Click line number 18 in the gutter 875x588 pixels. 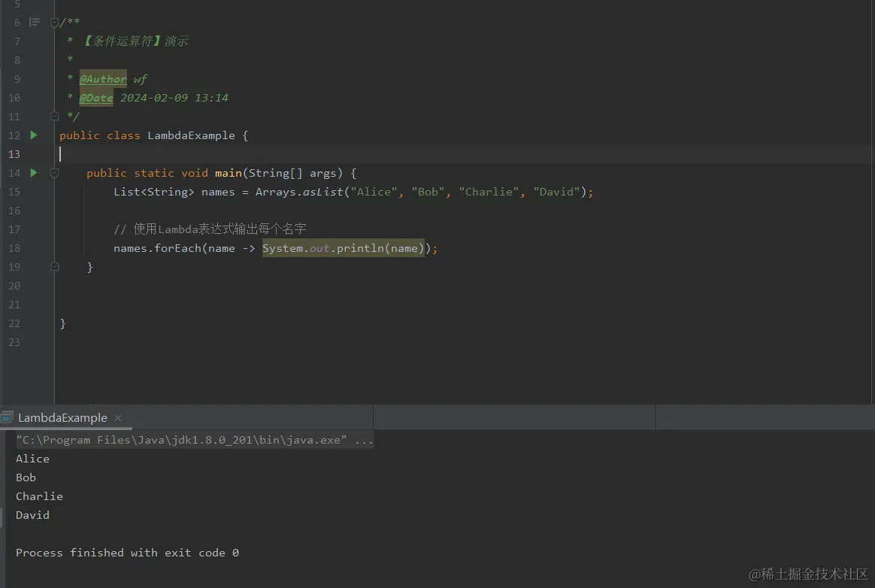click(x=14, y=248)
